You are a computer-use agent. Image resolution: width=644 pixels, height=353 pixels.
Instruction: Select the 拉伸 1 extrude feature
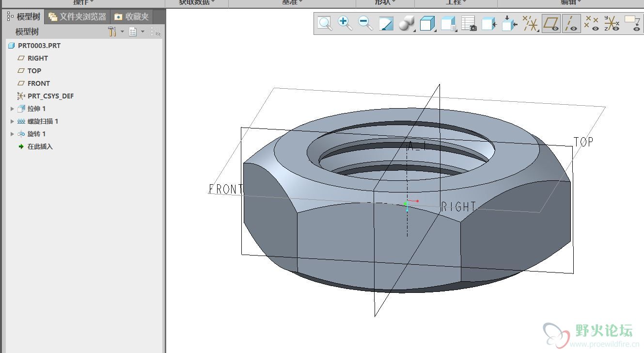[36, 109]
